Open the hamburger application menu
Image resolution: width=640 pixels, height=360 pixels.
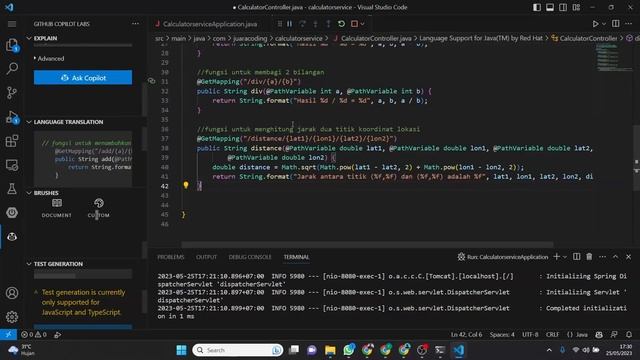coord(12,24)
